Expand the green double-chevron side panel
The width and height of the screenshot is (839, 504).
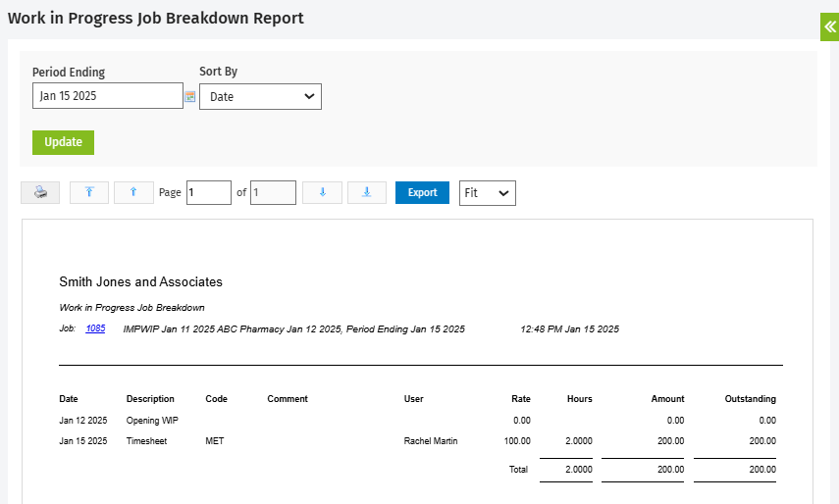(829, 26)
